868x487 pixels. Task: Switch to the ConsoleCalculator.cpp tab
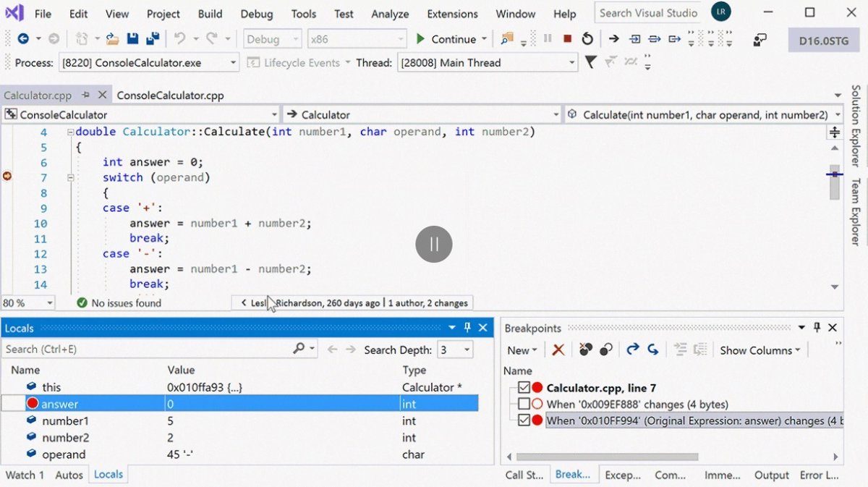coord(170,96)
